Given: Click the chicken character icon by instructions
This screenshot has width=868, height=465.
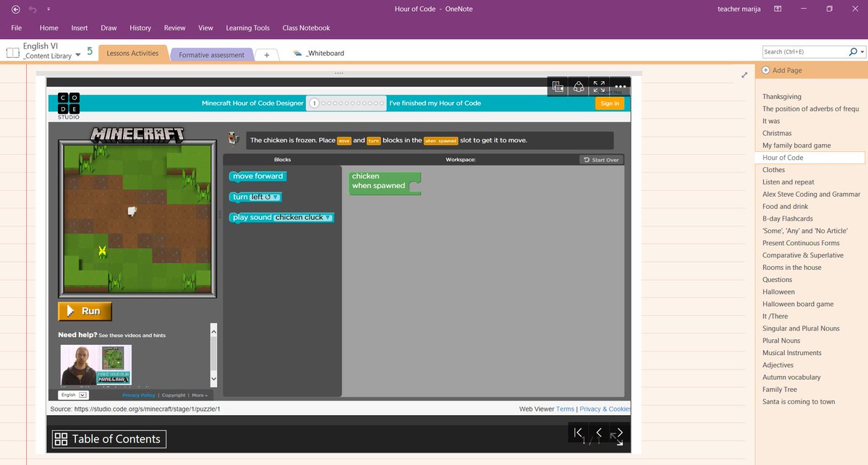Looking at the screenshot, I should pyautogui.click(x=233, y=137).
